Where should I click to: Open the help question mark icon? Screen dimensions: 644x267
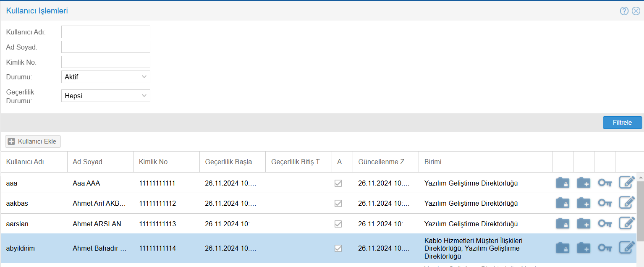point(624,11)
